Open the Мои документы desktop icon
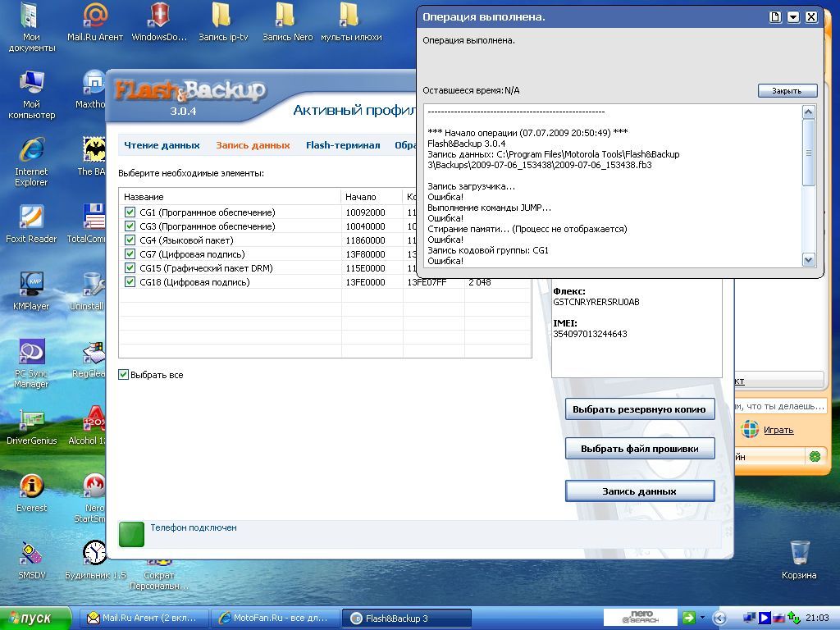This screenshot has width=840, height=630. (31, 27)
